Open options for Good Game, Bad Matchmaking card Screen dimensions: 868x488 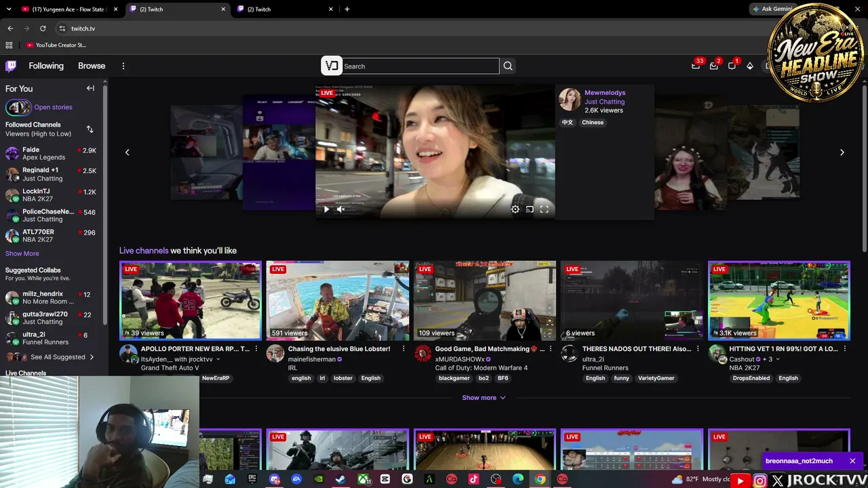point(551,349)
